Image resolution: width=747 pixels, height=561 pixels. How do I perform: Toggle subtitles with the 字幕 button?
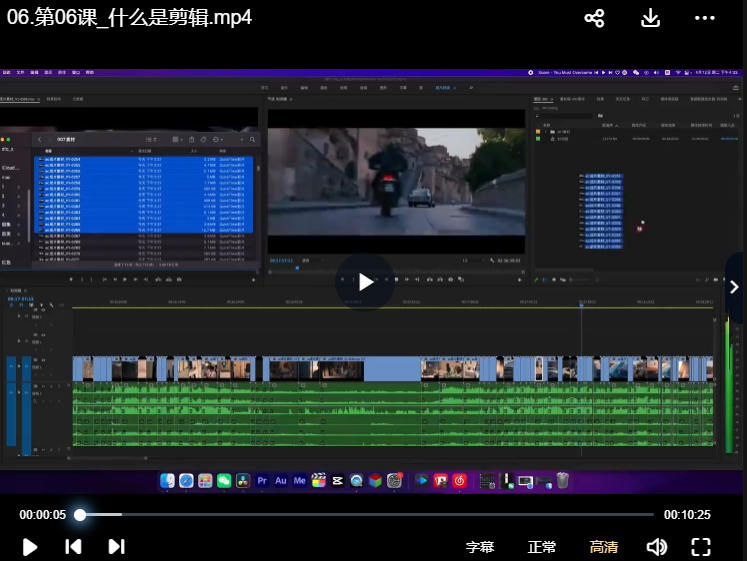point(480,547)
